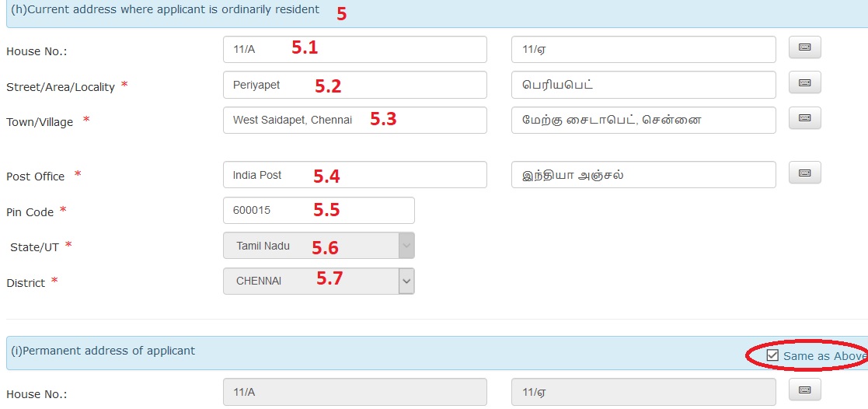Image resolution: width=868 pixels, height=409 pixels.
Task: Click the Street field containing Periyapet
Action: pyautogui.click(x=355, y=85)
